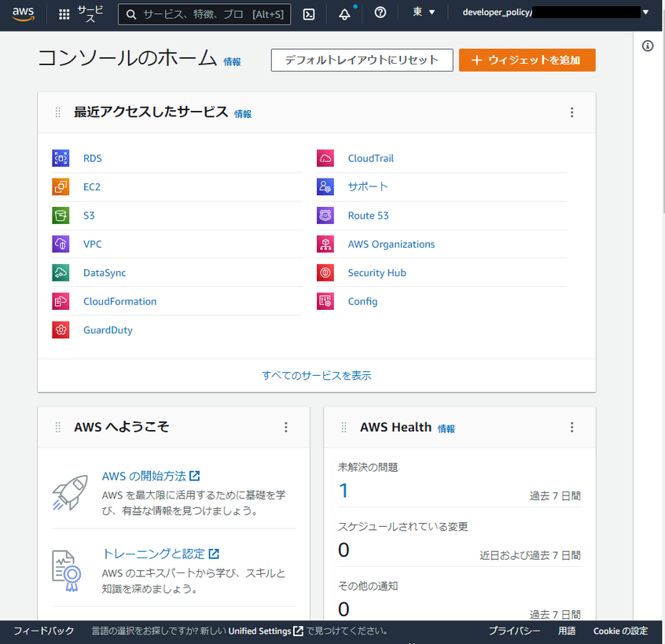The width and height of the screenshot is (665, 644).
Task: Open トレーニングと認定 link
Action: click(x=160, y=554)
